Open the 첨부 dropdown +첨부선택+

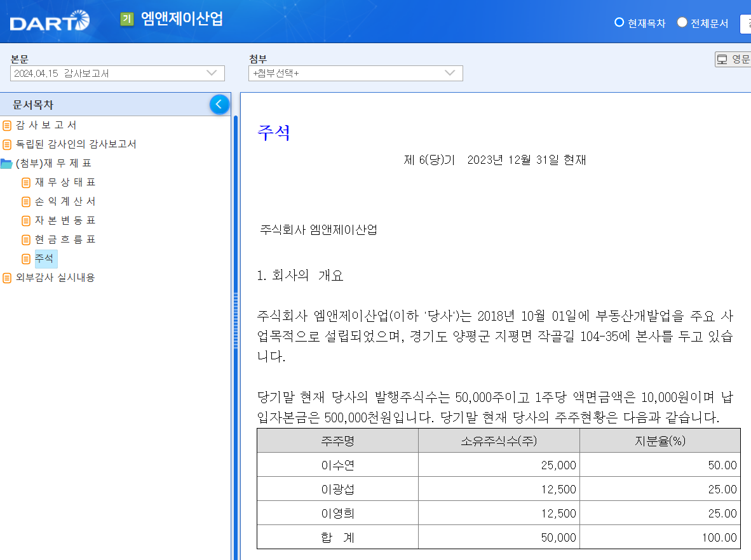tap(356, 73)
